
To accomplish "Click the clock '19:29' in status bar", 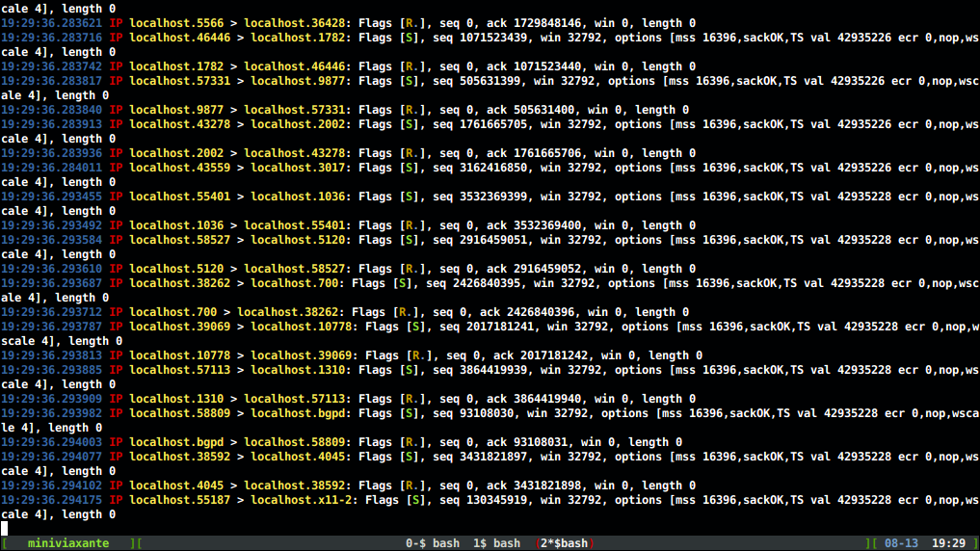I will [949, 543].
